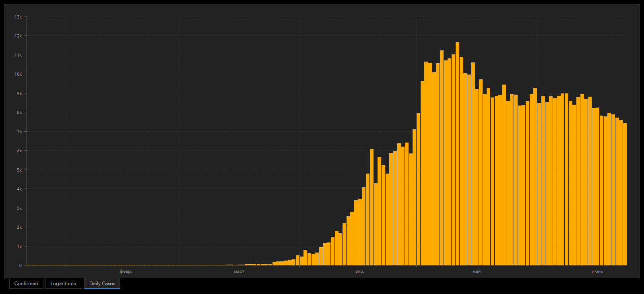Click the 8k value on the y-axis
This screenshot has width=644, height=294.
[x=19, y=112]
